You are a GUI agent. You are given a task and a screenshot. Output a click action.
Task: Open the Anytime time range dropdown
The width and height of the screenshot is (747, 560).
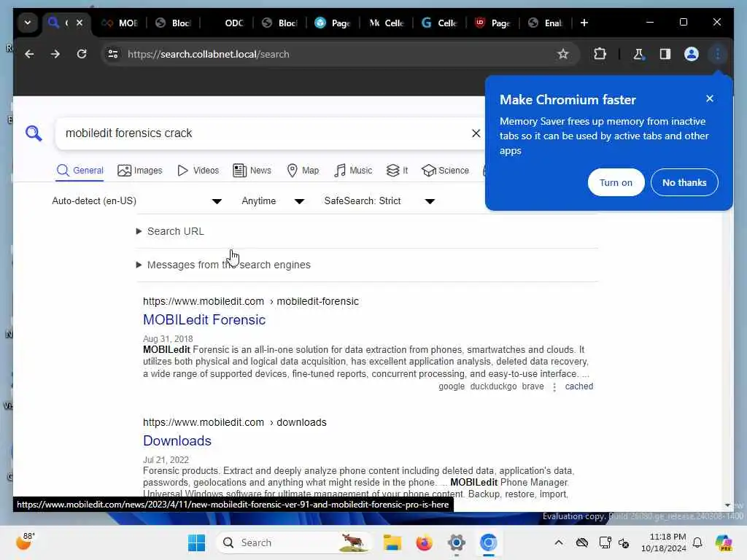[x=273, y=201]
